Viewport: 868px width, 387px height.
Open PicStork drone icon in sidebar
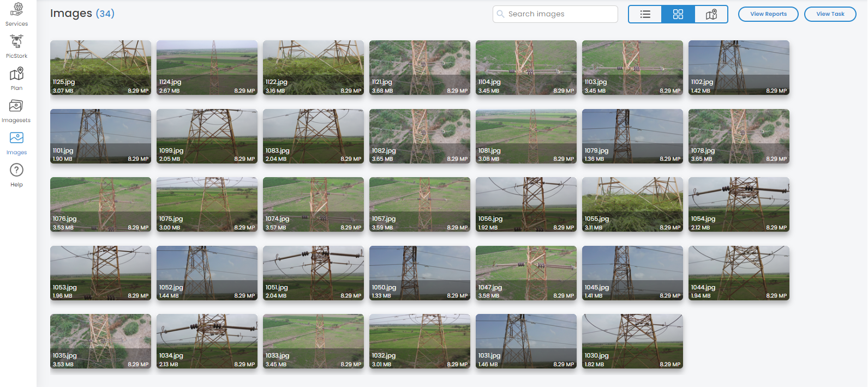(17, 41)
